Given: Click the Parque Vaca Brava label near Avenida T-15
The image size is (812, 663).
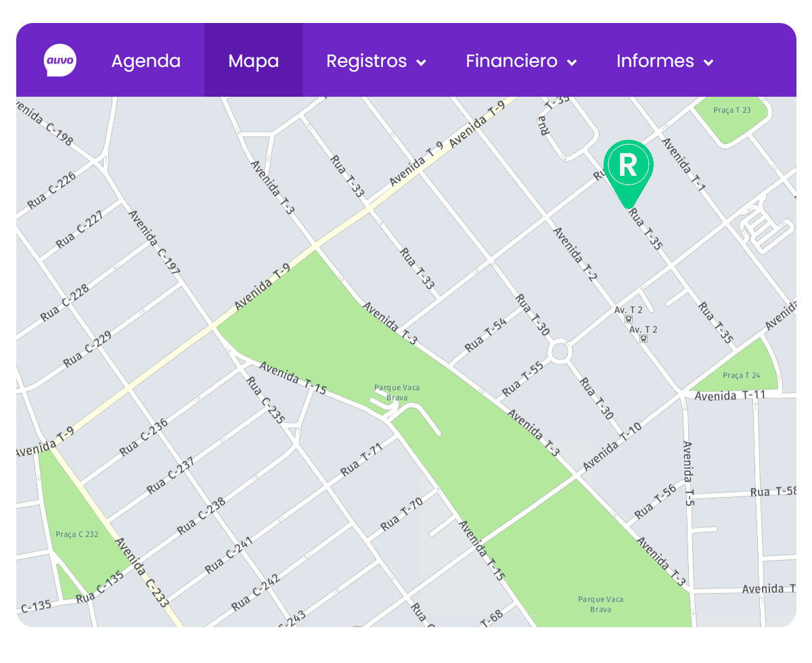Looking at the screenshot, I should (397, 392).
